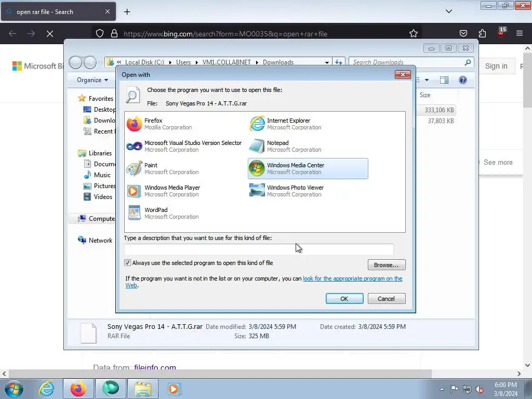Click the file description text field
Screen dimensions: 532x399
[259, 249]
